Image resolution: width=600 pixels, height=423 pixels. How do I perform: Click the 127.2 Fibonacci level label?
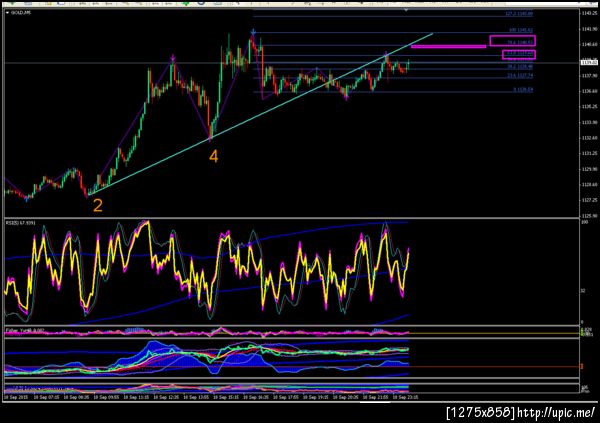(519, 14)
